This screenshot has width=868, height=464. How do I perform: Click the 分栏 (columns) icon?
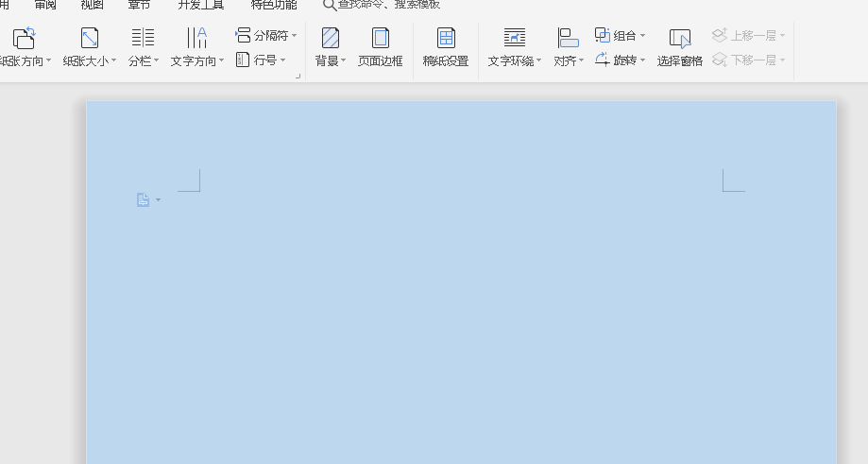tap(143, 39)
